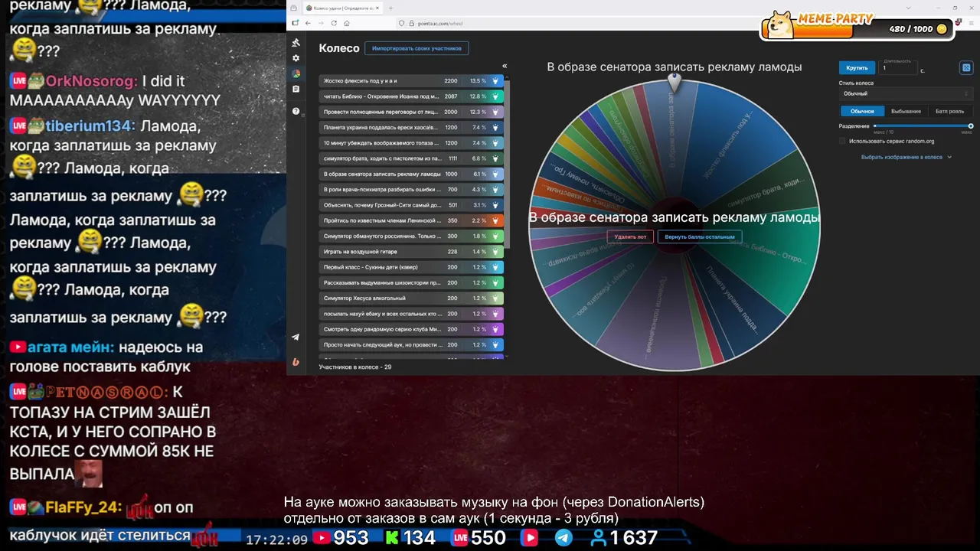Go back with the browser back arrow
Screen dimensions: 980x551
pos(309,23)
